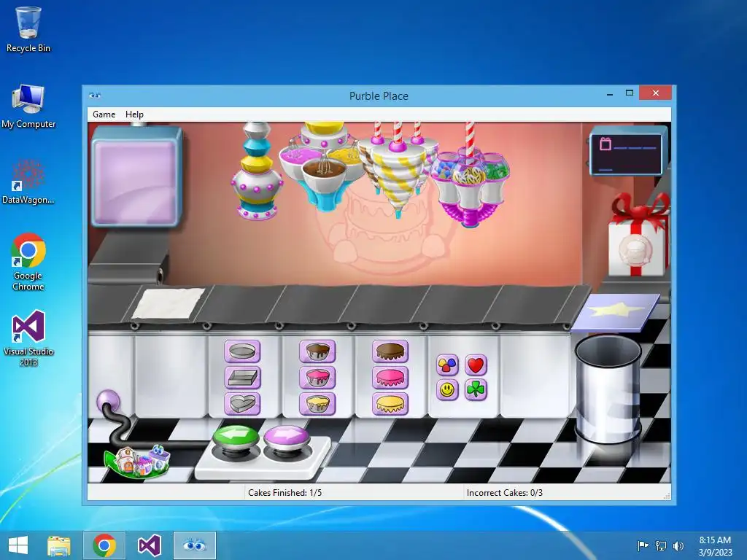This screenshot has width=747, height=560.
Task: Open the Recycle Bin desktop icon
Action: [x=28, y=29]
